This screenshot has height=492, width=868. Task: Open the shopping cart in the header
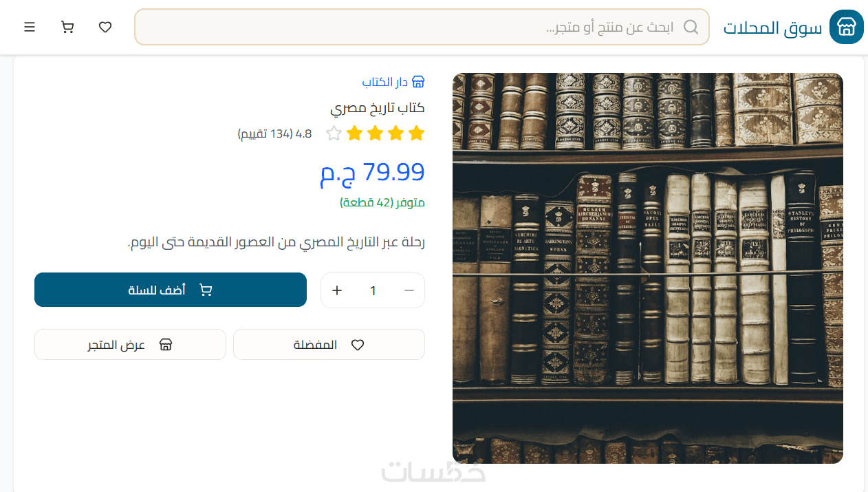click(67, 27)
